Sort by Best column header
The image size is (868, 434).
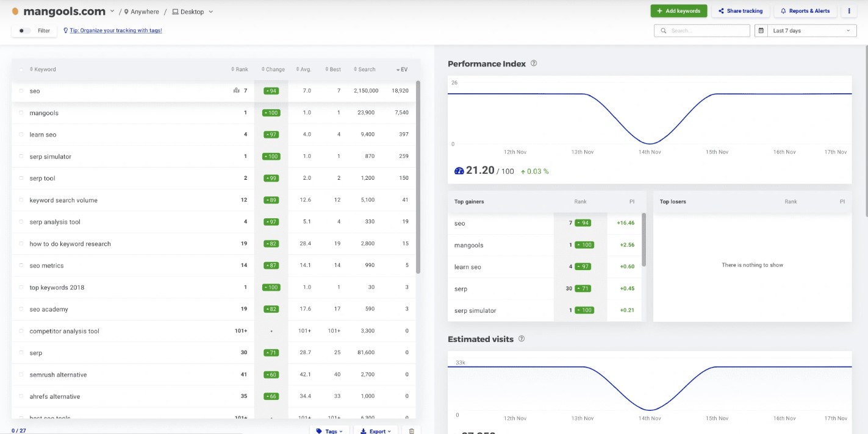pos(333,69)
